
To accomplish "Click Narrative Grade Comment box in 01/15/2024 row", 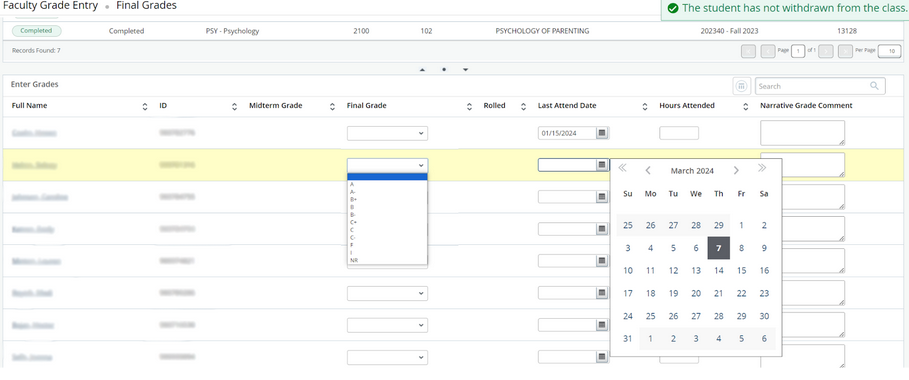I will tap(802, 133).
